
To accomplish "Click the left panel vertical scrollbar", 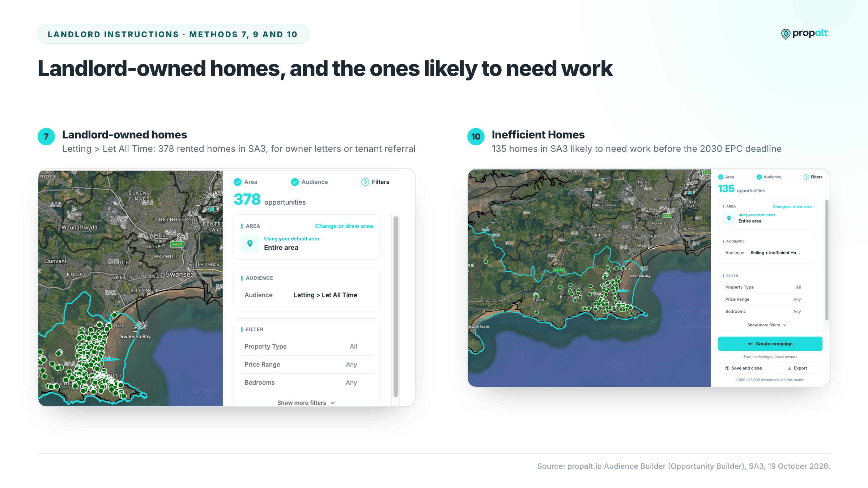I will click(396, 307).
